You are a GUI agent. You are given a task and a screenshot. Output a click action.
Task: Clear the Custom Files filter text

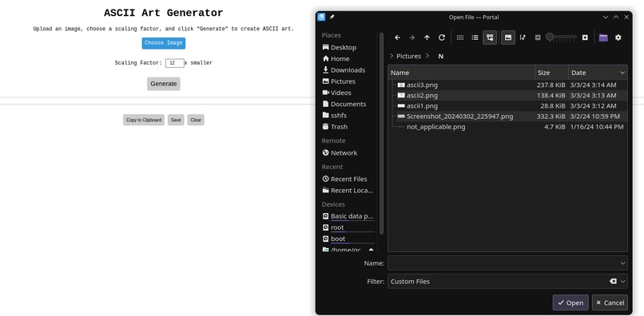[x=613, y=282]
